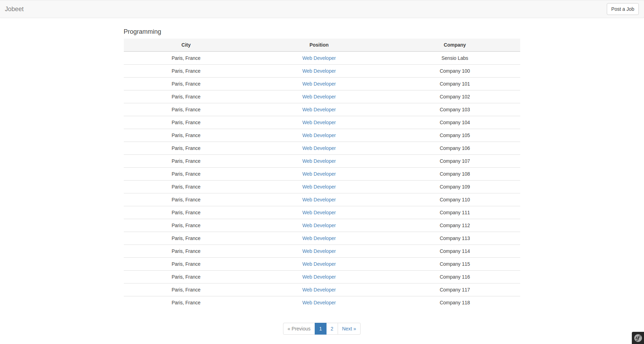
Task: Open Web Developer job at Company 101
Action: pos(319,84)
